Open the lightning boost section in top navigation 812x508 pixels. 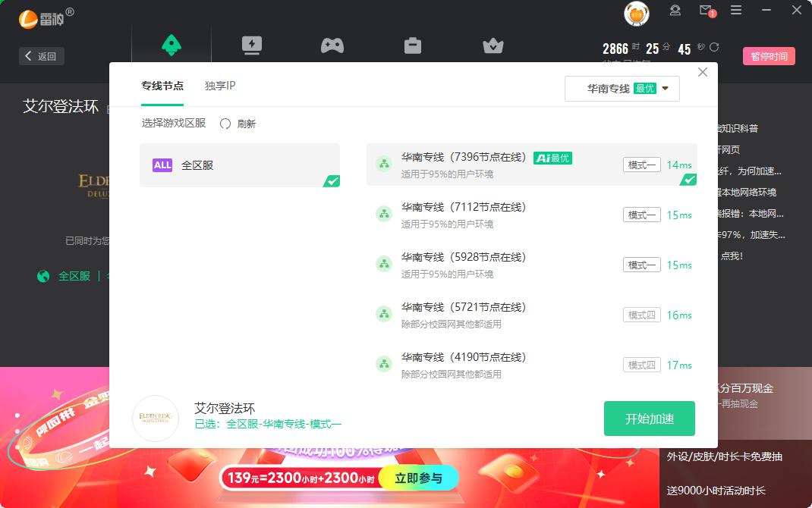point(252,44)
